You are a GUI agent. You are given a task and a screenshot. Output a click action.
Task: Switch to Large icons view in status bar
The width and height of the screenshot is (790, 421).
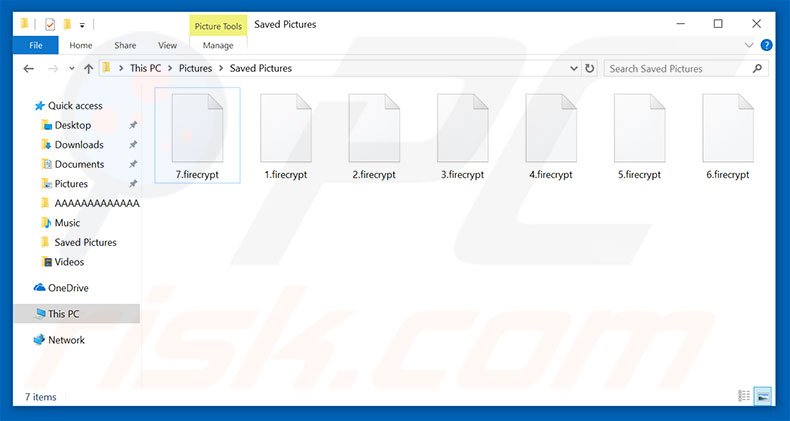[762, 397]
